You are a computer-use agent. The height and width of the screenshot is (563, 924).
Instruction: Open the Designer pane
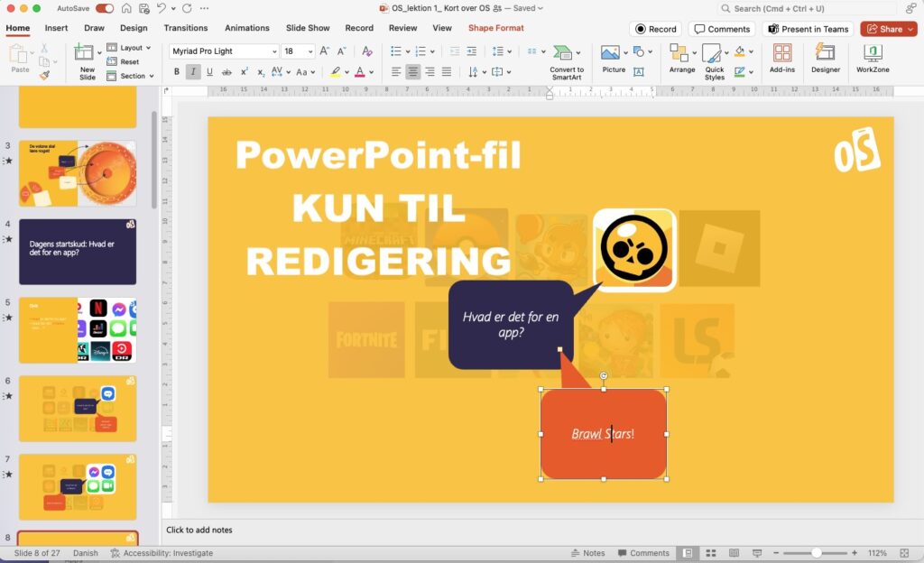coord(825,54)
